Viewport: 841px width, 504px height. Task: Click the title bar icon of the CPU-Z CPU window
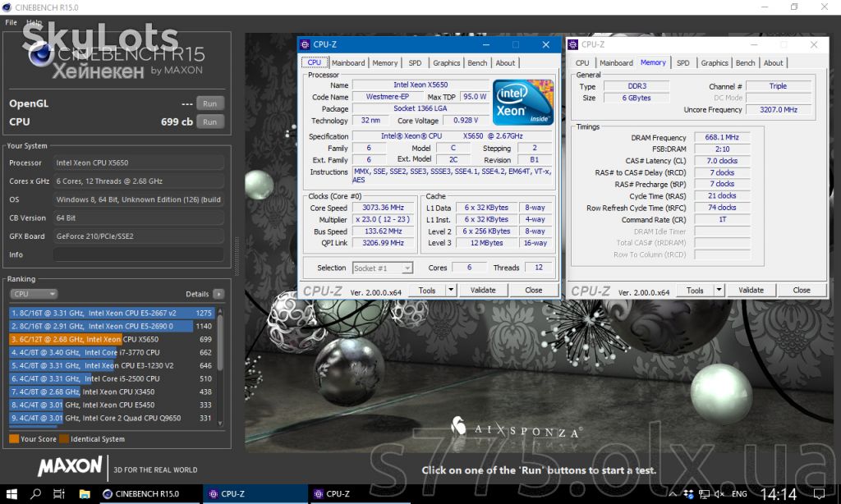pyautogui.click(x=306, y=44)
